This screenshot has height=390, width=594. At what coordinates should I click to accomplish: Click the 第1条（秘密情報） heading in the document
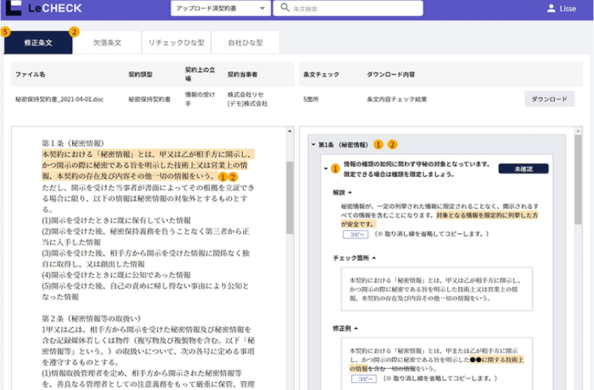coord(73,143)
